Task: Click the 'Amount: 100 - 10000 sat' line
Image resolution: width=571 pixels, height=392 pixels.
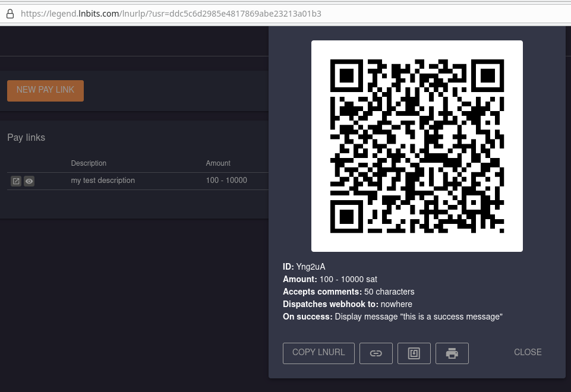Action: coord(330,279)
